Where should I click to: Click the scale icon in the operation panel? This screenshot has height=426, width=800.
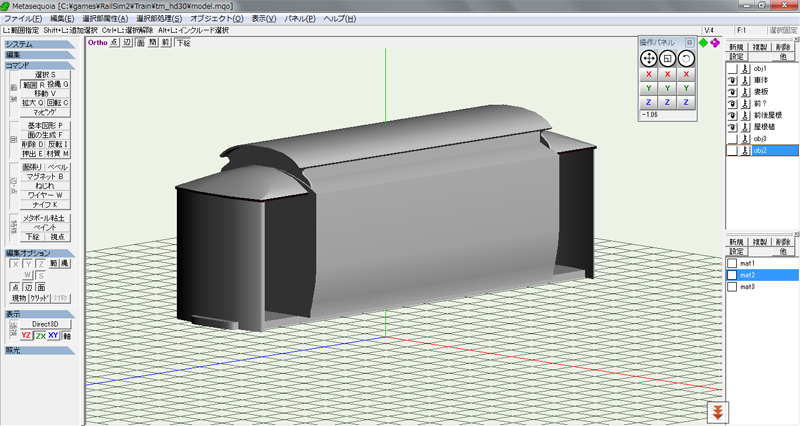pyautogui.click(x=667, y=59)
